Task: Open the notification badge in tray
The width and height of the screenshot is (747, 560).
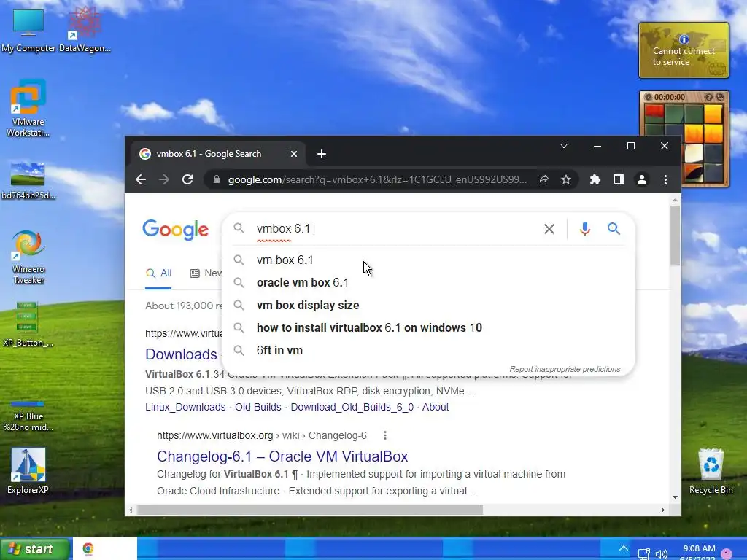Action: [726, 554]
